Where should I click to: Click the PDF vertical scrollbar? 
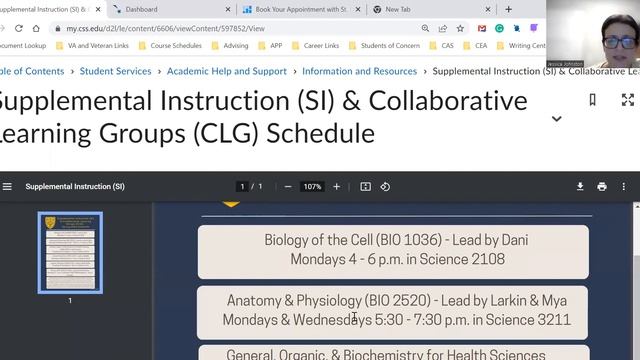(636, 281)
